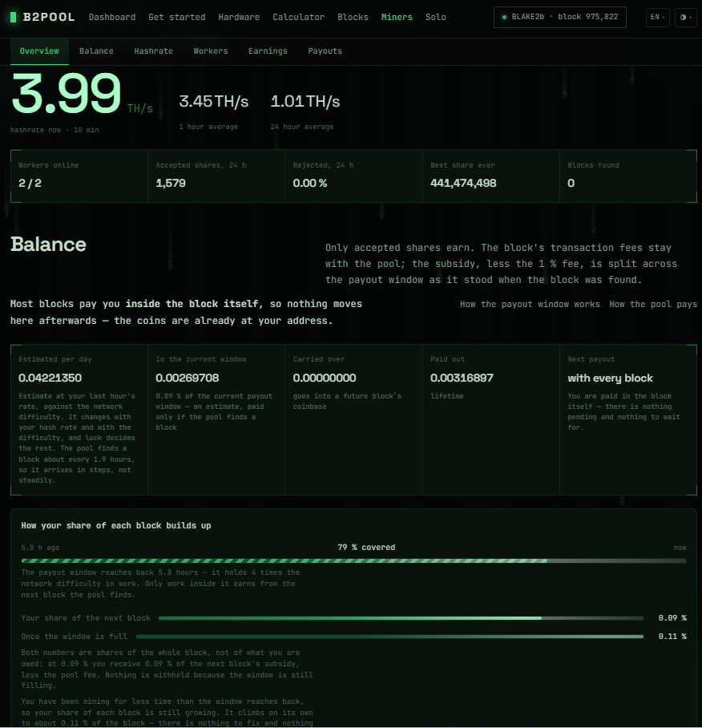Click the Balance section heading
The width and height of the screenshot is (702, 728).
pyautogui.click(x=48, y=245)
